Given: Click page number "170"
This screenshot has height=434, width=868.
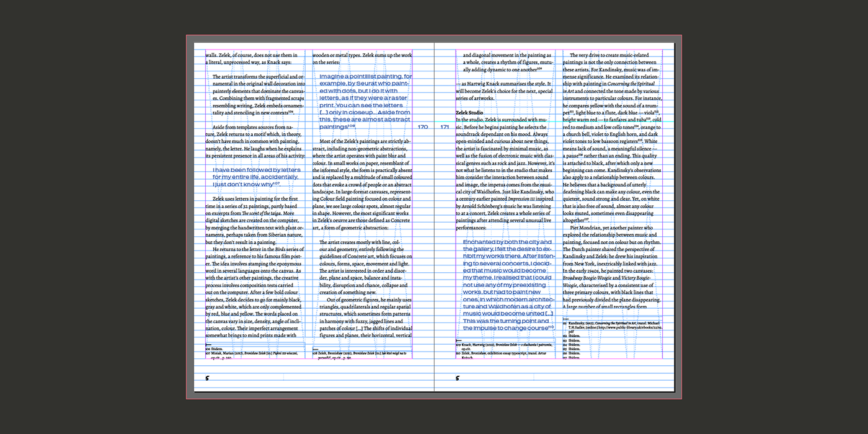Looking at the screenshot, I should coord(423,126).
